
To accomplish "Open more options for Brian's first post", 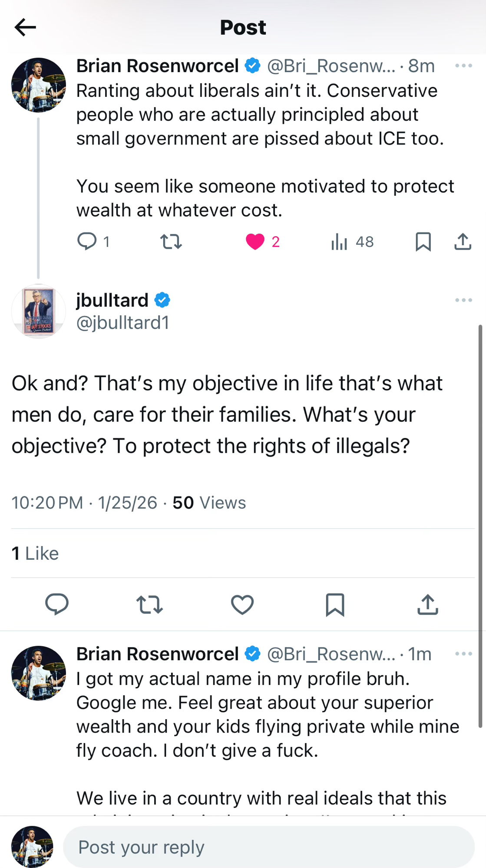I will (463, 66).
